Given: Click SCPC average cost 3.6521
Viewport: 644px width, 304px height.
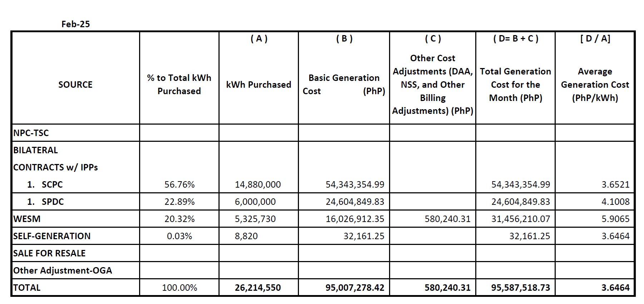Looking at the screenshot, I should 615,184.
